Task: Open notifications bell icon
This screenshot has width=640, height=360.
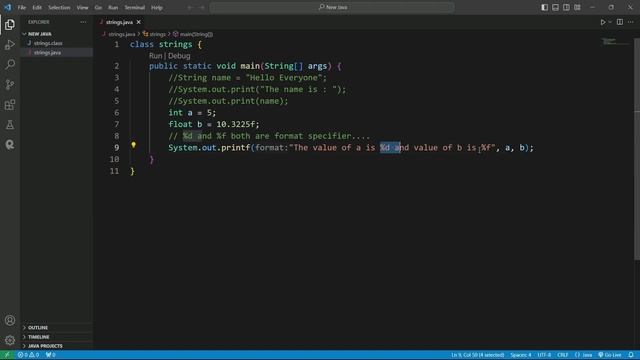Action: click(631, 355)
